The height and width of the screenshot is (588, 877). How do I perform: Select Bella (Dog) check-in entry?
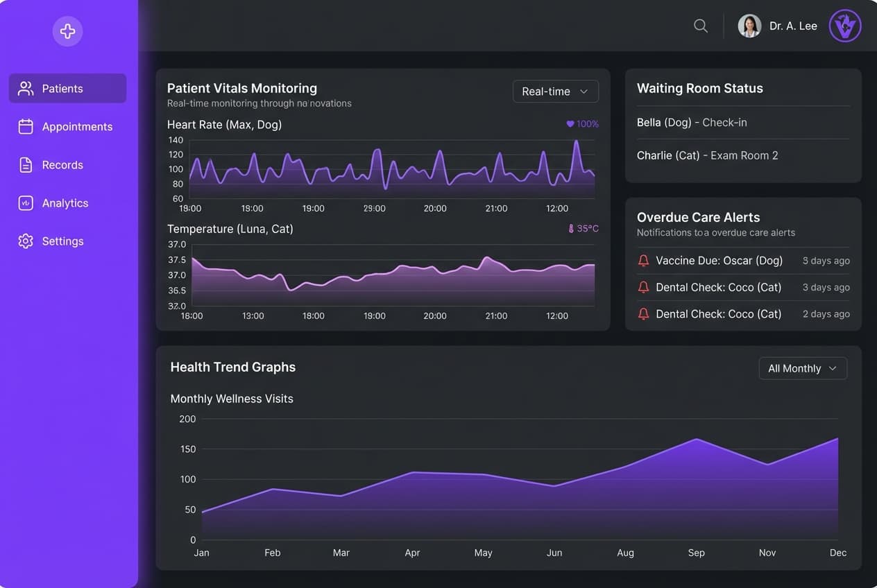pos(692,122)
